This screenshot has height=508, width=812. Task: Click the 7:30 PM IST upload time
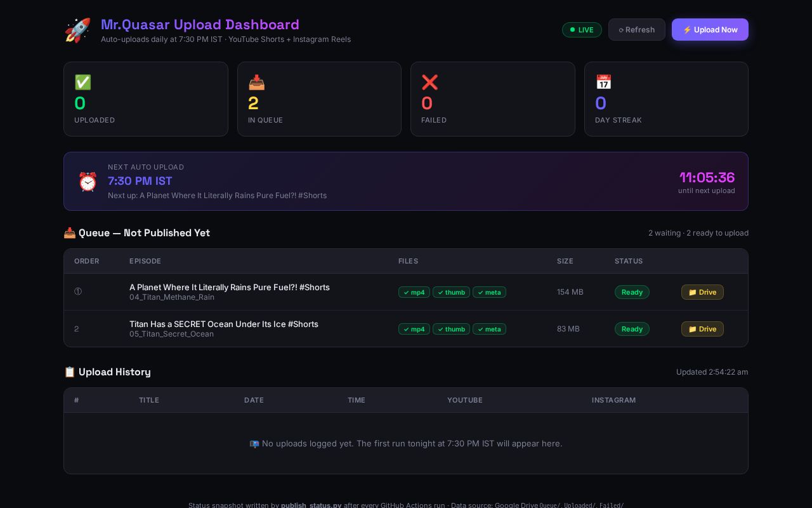140,181
